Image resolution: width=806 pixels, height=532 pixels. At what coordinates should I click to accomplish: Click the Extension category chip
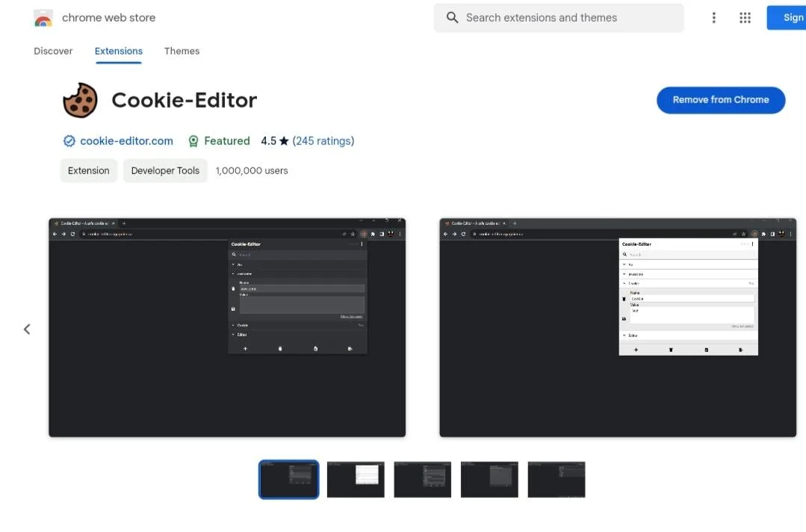click(x=88, y=170)
